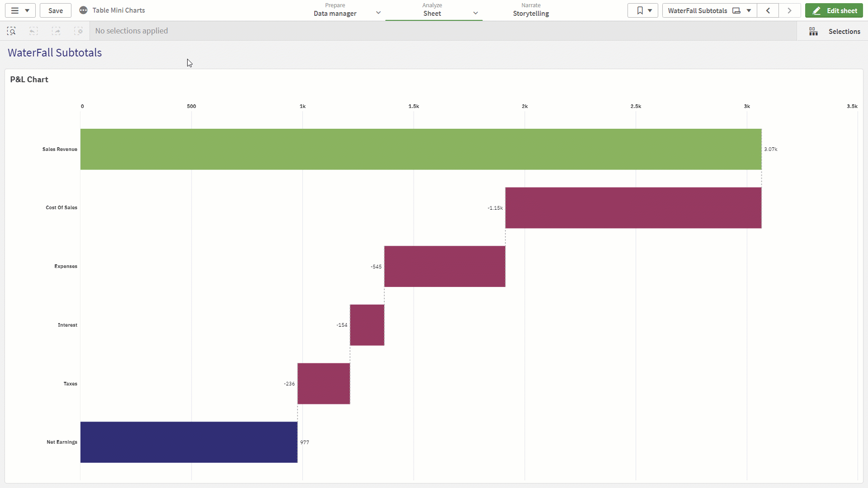The image size is (868, 488).
Task: Click the Expenses bar in the chart
Action: (445, 267)
